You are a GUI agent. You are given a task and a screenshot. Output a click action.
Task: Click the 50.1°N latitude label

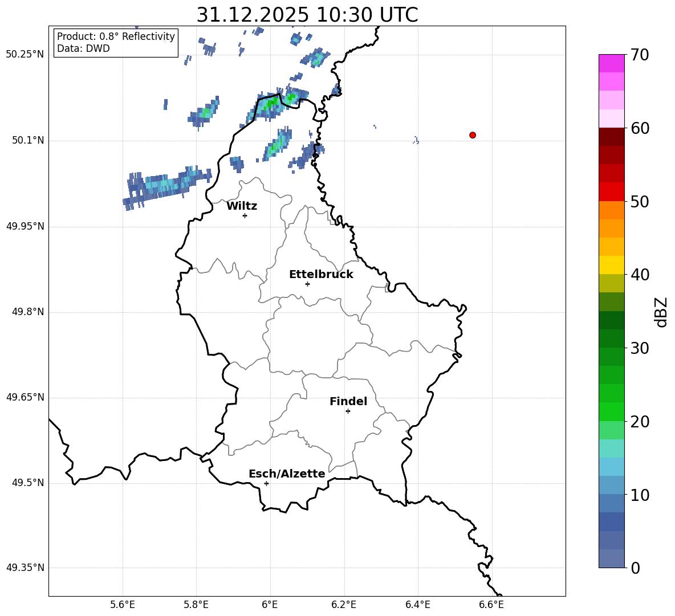(28, 140)
